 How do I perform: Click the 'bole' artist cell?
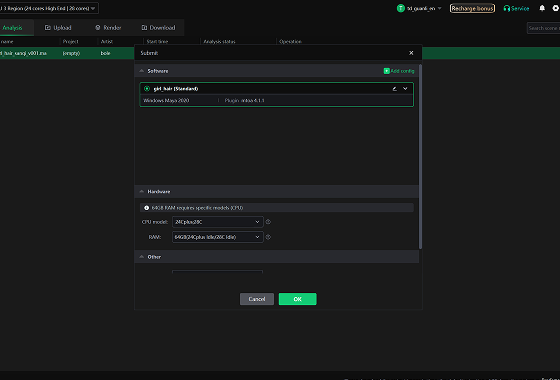[105, 53]
